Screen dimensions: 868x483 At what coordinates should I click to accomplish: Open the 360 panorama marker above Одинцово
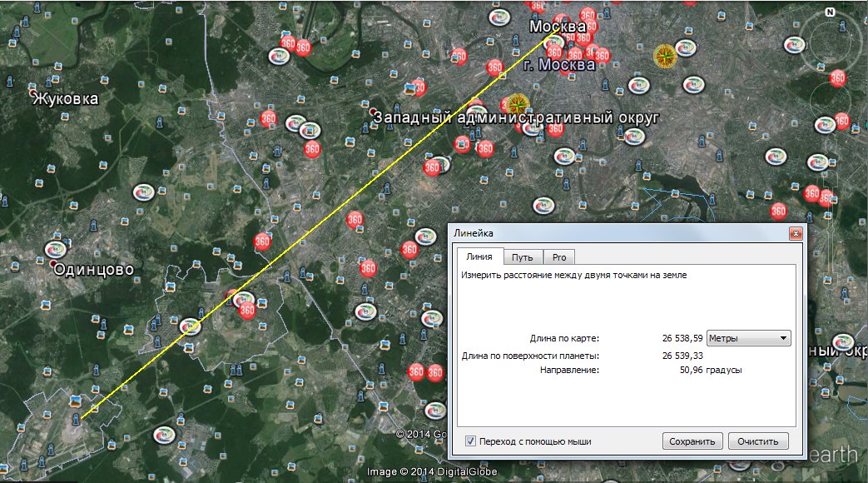click(262, 241)
